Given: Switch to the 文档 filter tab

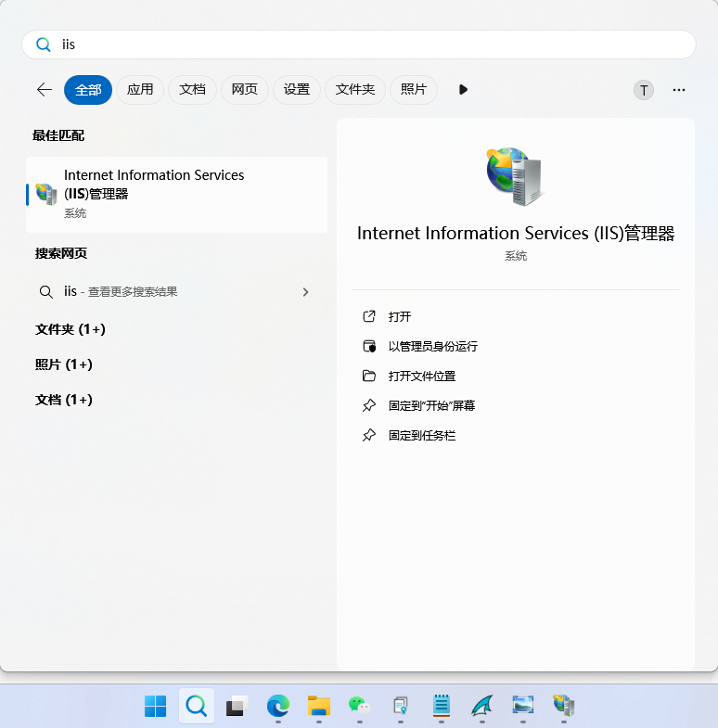Looking at the screenshot, I should point(192,90).
